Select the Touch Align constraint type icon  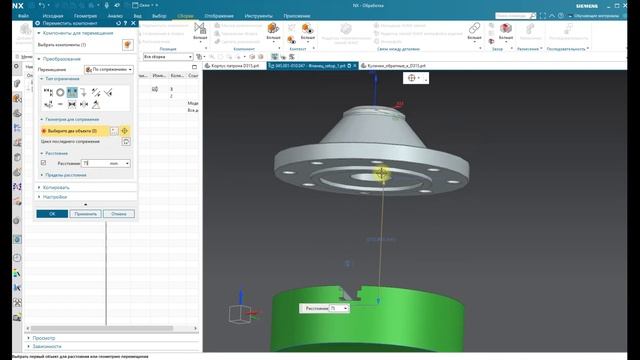point(48,92)
